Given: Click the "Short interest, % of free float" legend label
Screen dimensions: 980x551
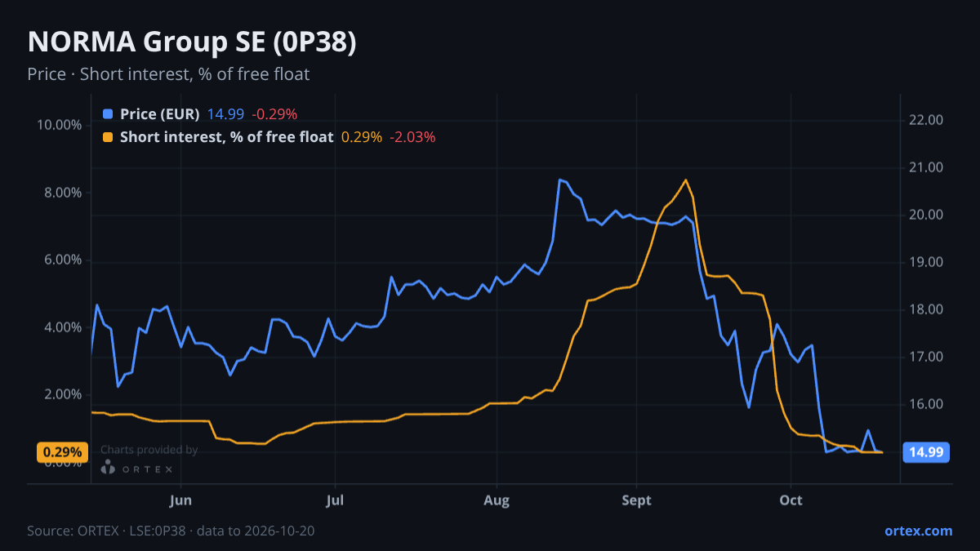Looking at the screenshot, I should coord(226,137).
